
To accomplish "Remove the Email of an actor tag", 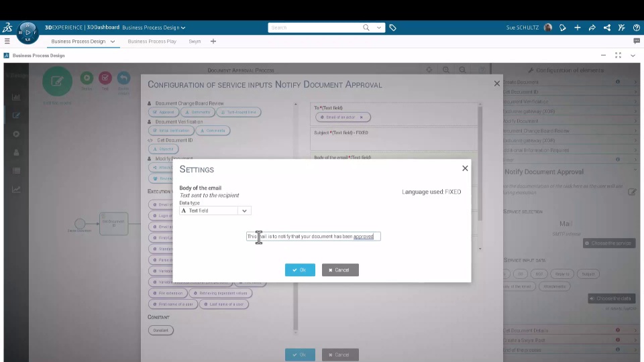I will tap(362, 117).
